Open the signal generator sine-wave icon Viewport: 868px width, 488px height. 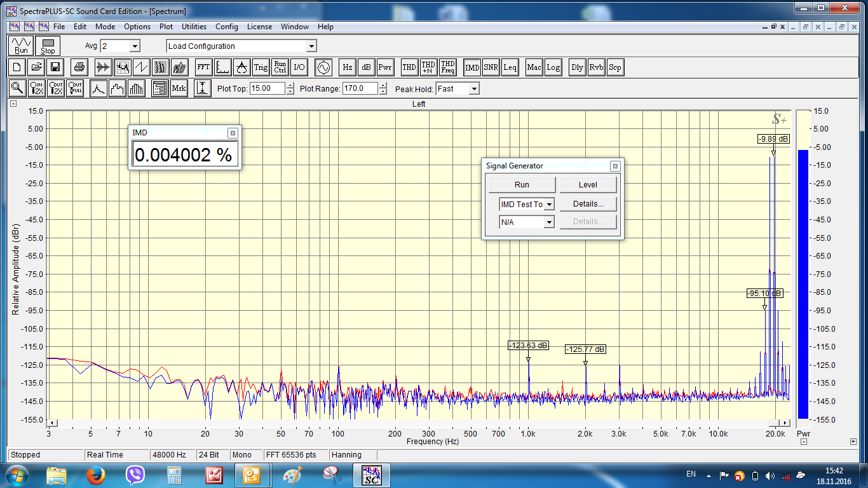pos(323,67)
